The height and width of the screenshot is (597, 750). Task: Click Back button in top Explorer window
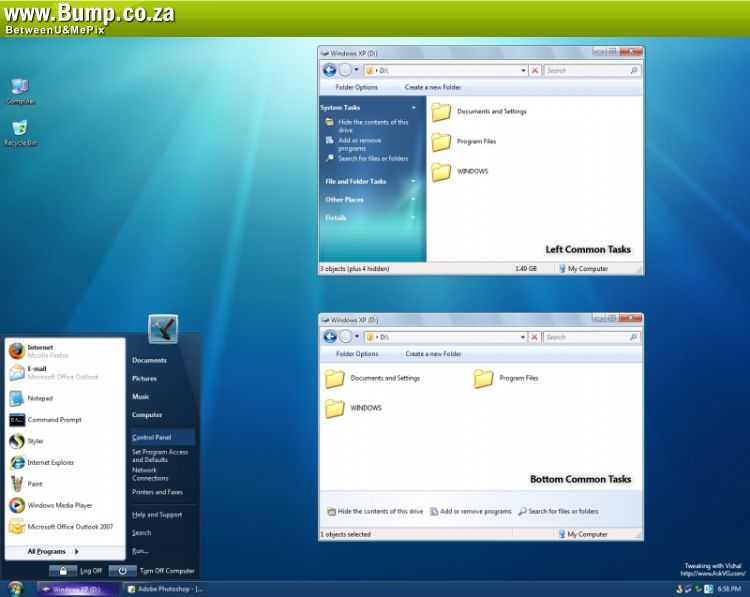(x=330, y=71)
